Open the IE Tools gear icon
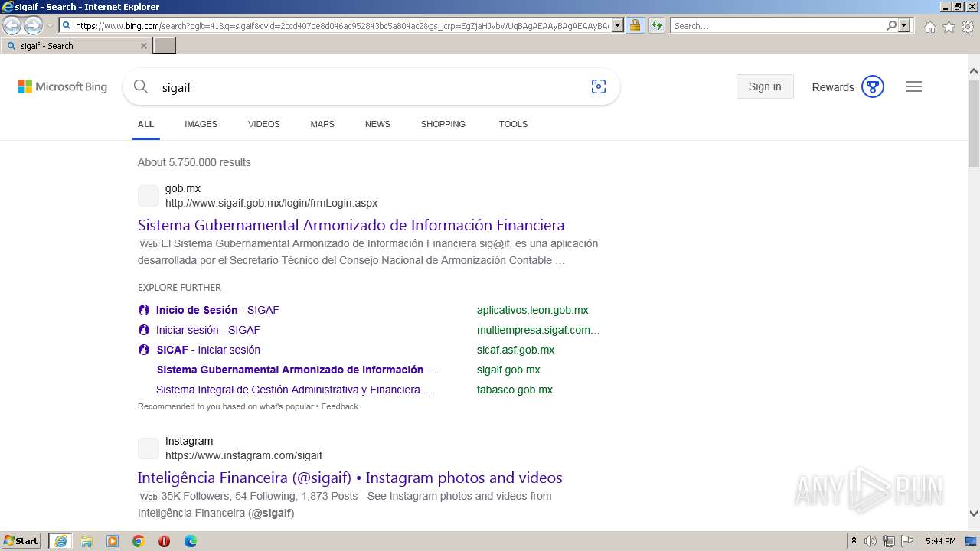This screenshot has height=551, width=980. 968,27
